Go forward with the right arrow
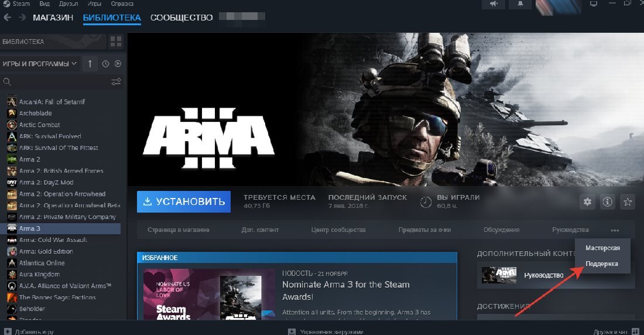Screen dimensions: 644x335 22,17
